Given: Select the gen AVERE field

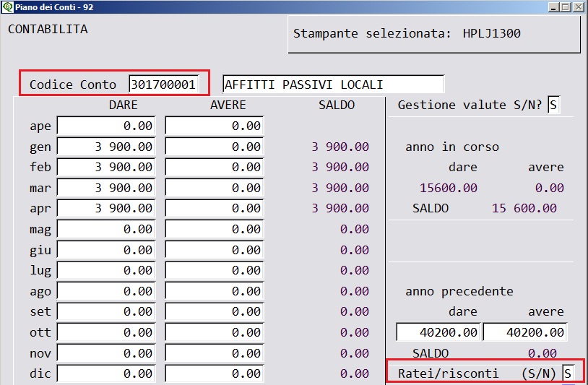Looking at the screenshot, I should click(215, 146).
